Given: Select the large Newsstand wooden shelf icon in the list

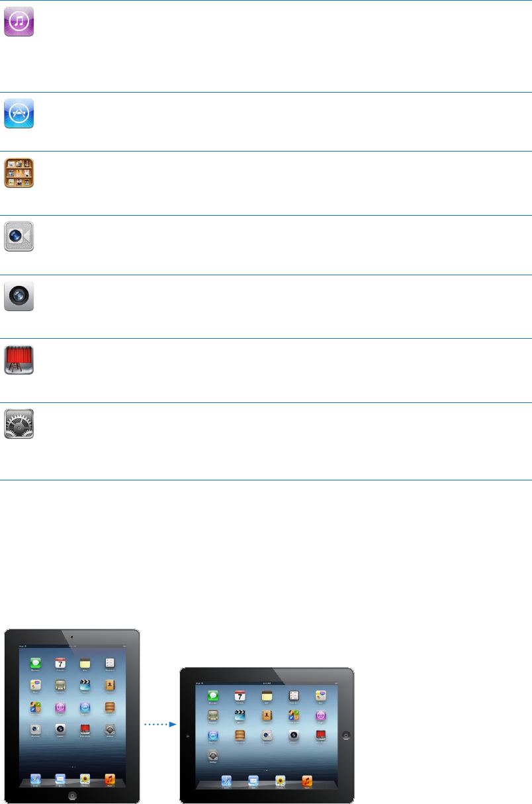Looking at the screenshot, I should coord(19,173).
